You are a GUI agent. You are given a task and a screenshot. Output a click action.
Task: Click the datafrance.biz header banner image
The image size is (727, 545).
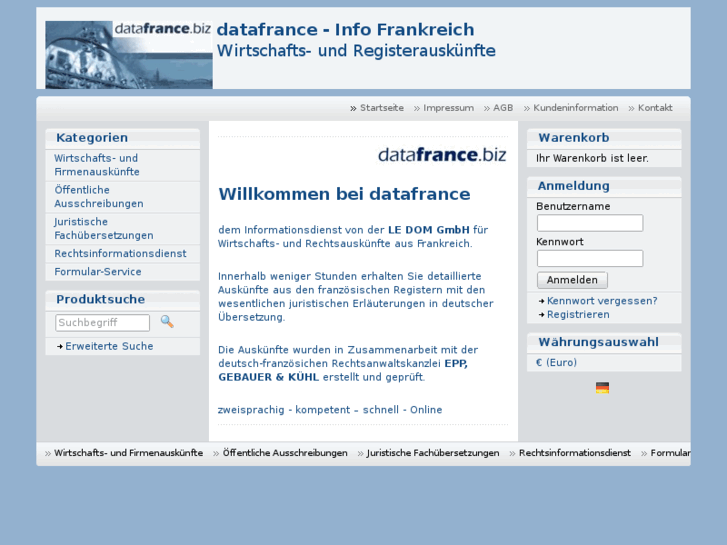point(129,55)
